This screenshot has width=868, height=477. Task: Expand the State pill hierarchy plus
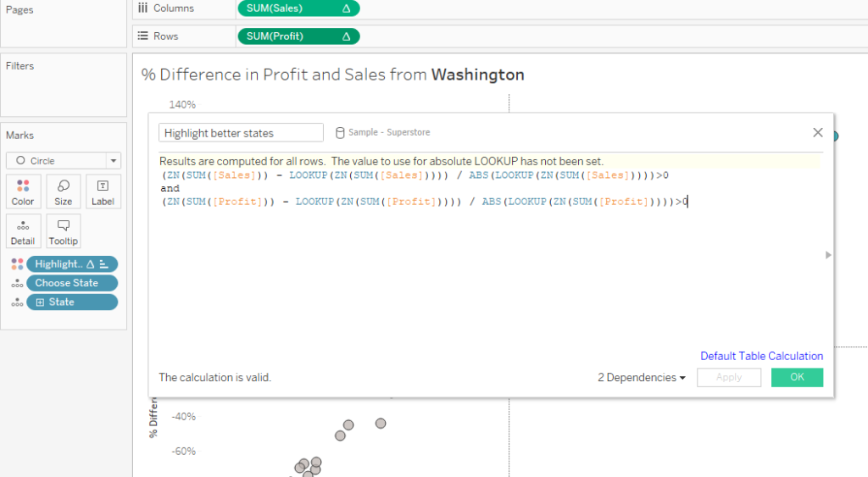[x=40, y=302]
